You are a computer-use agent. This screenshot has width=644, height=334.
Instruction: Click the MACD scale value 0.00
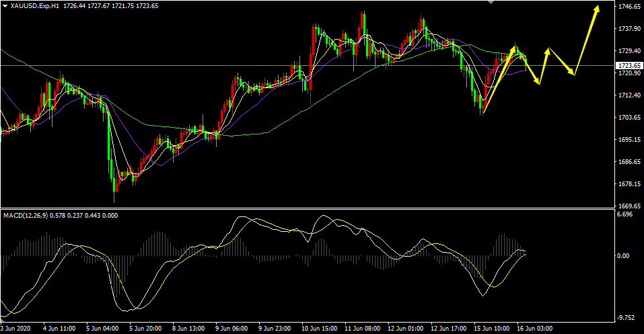[623, 255]
